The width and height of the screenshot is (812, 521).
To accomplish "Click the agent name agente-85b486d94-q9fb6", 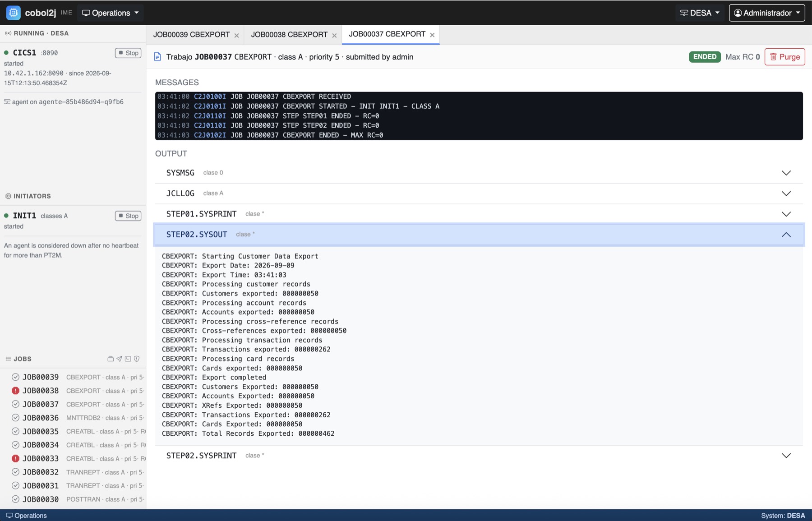I will click(x=81, y=102).
